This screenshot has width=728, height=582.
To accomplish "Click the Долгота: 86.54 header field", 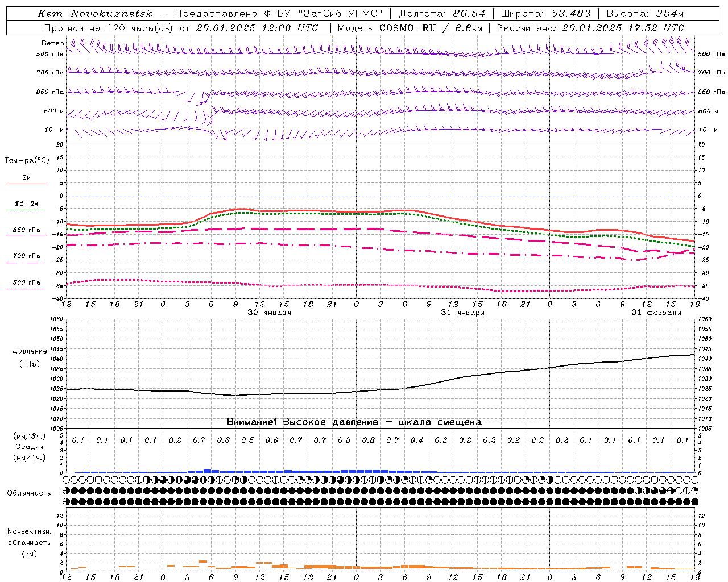I will point(442,14).
